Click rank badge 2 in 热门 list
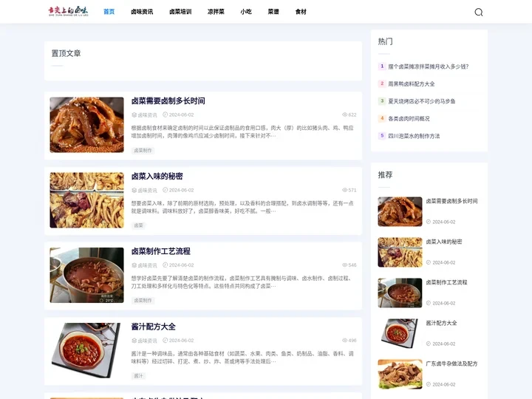The image size is (532, 399). pos(382,83)
